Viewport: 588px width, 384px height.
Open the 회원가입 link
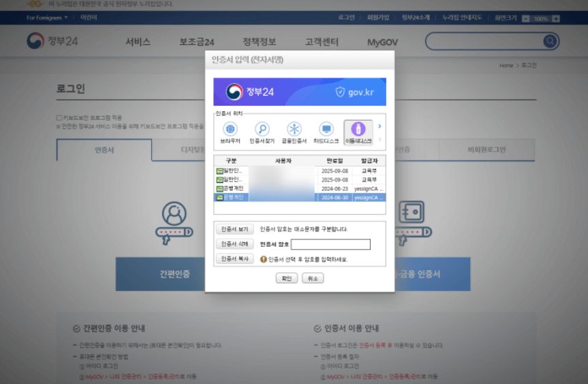point(377,17)
